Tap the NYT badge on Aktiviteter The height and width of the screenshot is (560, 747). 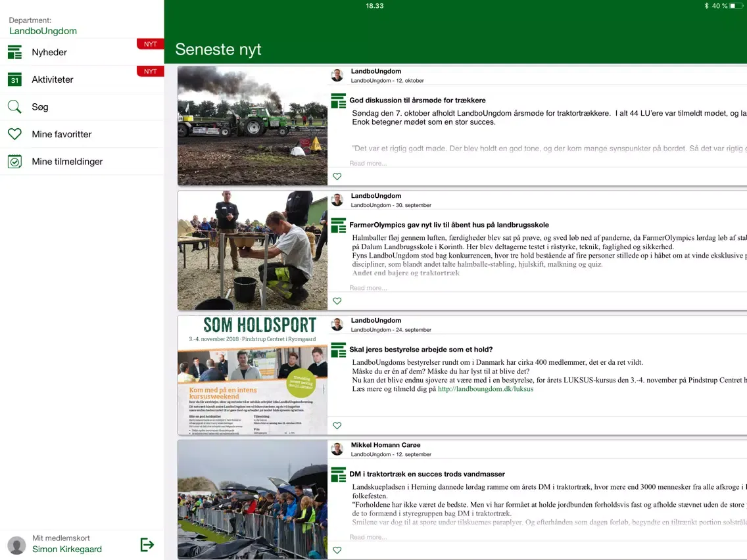point(151,72)
